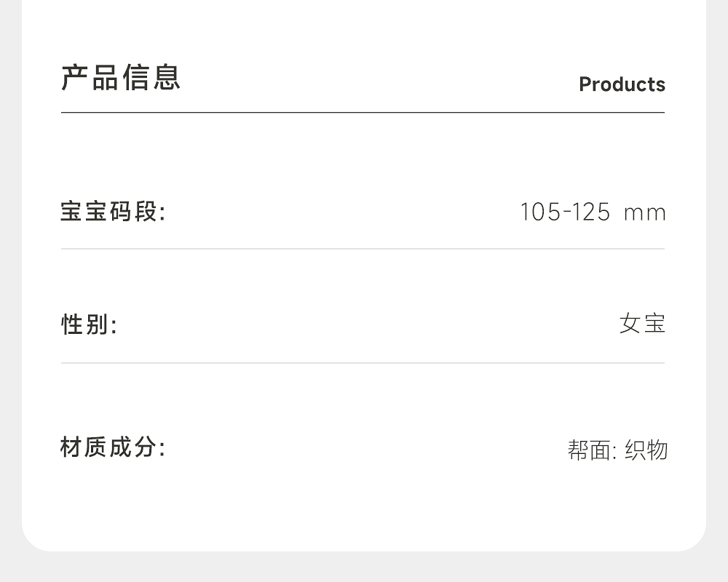Click the blank area between 性别 and 女宝
The width and height of the screenshot is (728, 582).
364,324
